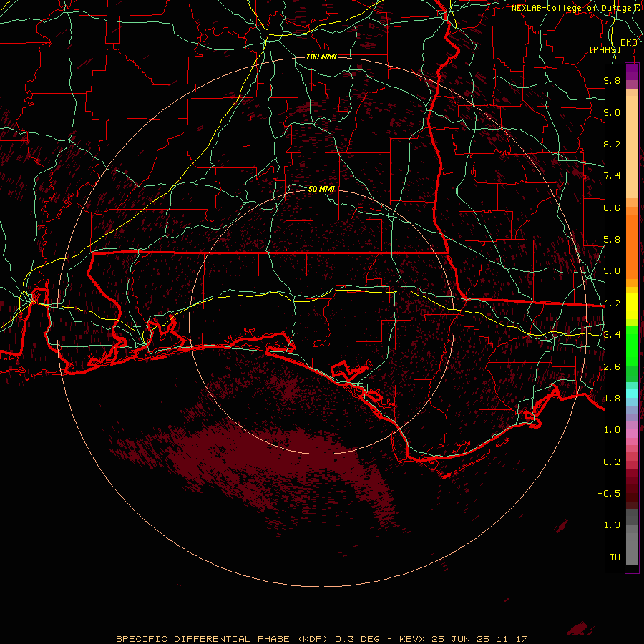Pick the cyan segment of color bar
Image resolution: width=644 pixels, height=644 pixels.
pos(632,394)
